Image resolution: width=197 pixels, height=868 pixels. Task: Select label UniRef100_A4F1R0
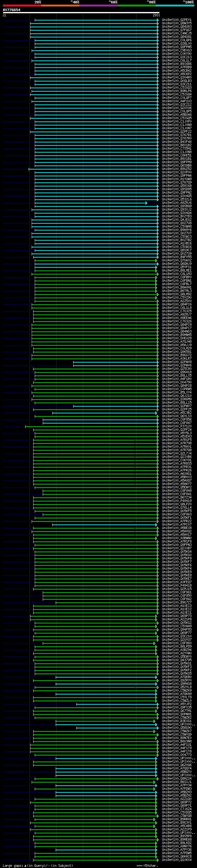pos(176,379)
